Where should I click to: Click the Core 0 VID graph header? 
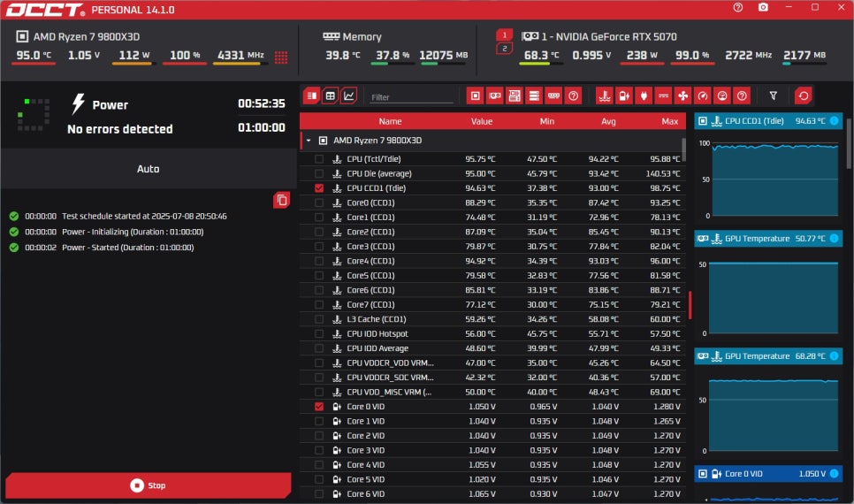768,474
